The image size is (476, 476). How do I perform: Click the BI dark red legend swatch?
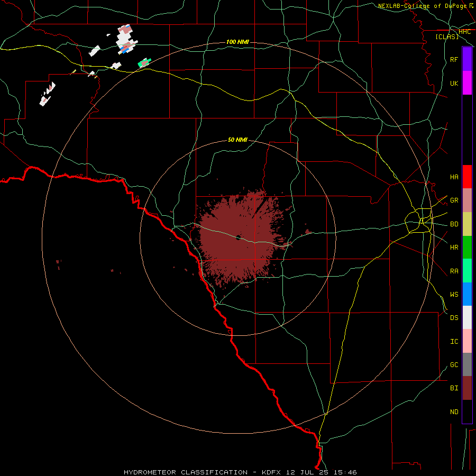(467, 388)
